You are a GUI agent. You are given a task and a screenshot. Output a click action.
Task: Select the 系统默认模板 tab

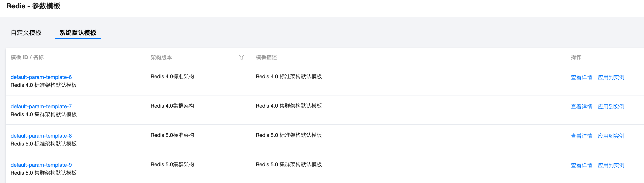(x=78, y=33)
